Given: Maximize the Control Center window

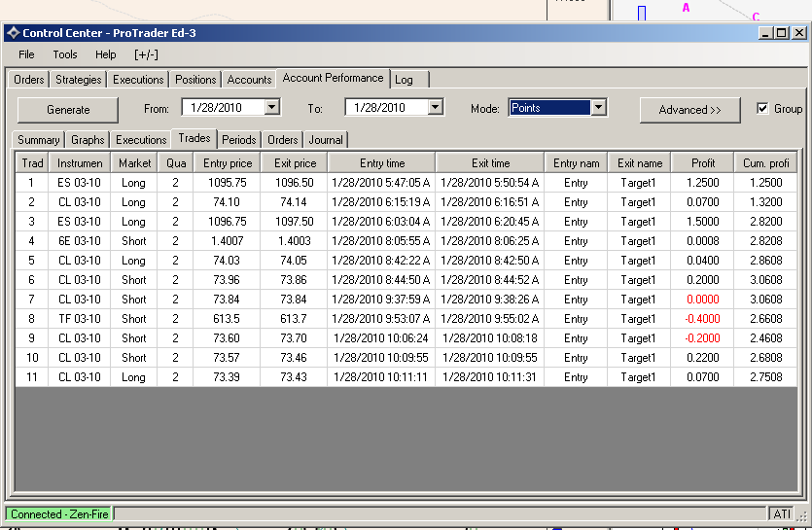Looking at the screenshot, I should point(782,33).
